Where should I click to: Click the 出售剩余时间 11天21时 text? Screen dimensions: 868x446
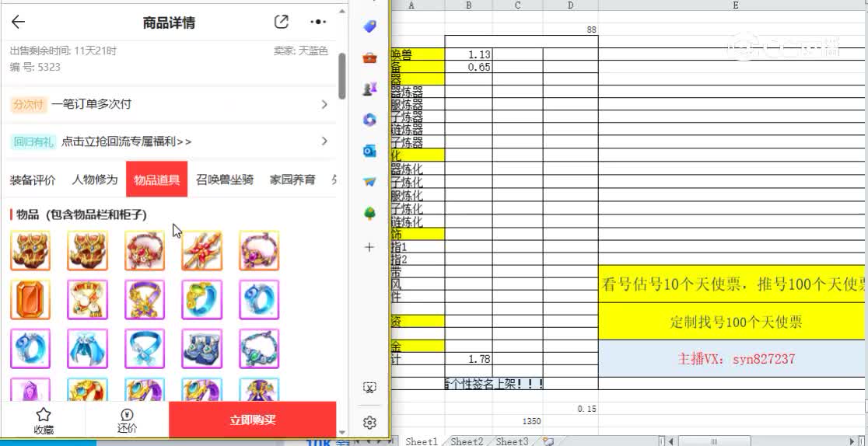[63, 51]
